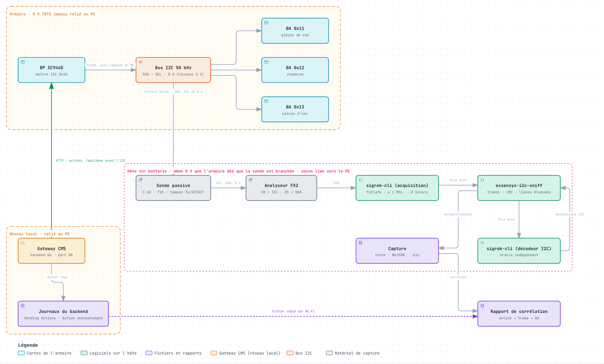Viewport: 604px width, 364px height.
Task: Select 'oracle indépendant' subtitle text
Action: 519,255
